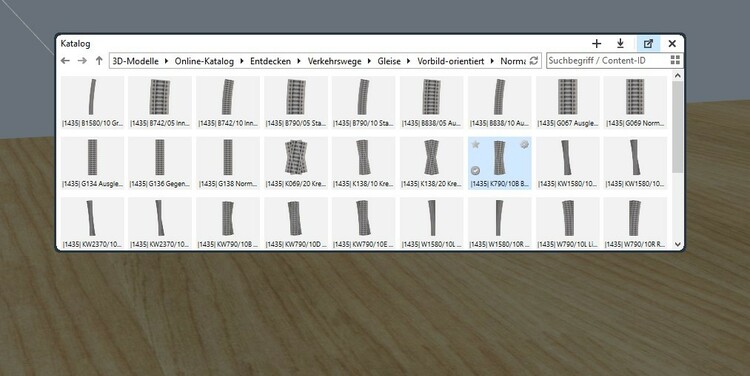This screenshot has height=376, width=750.
Task: Expand the arrow after 3D-Modelle breadcrumb
Action: click(166, 61)
